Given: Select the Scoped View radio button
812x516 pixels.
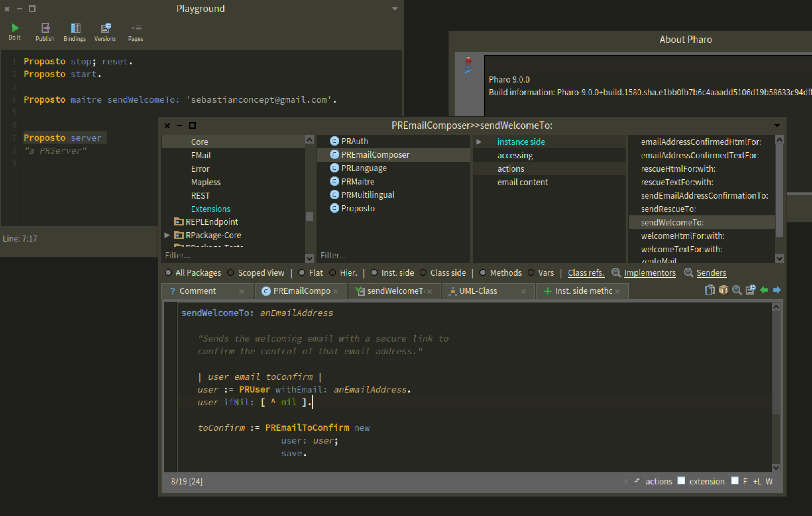Looking at the screenshot, I should coord(231,273).
